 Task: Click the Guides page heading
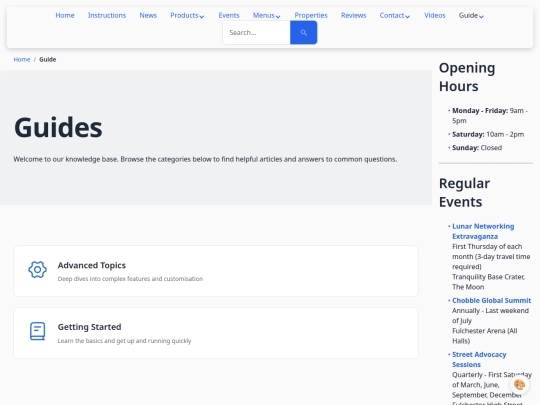coord(58,127)
